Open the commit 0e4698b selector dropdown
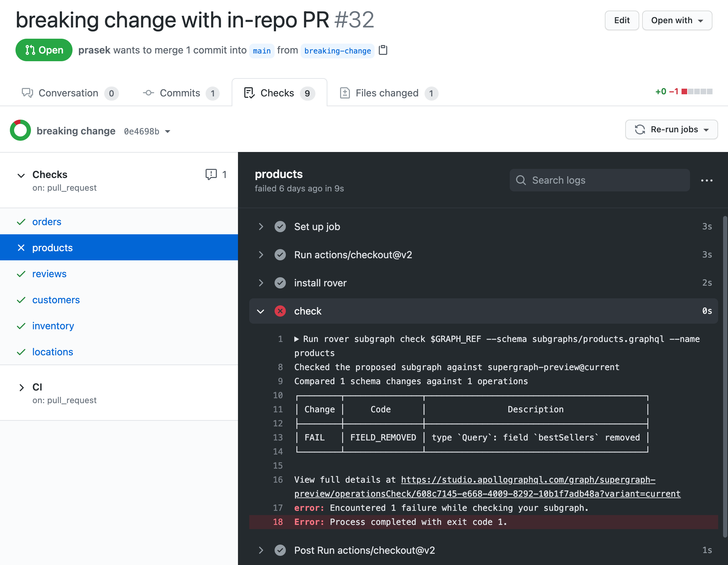Image resolution: width=728 pixels, height=565 pixels. 147,131
